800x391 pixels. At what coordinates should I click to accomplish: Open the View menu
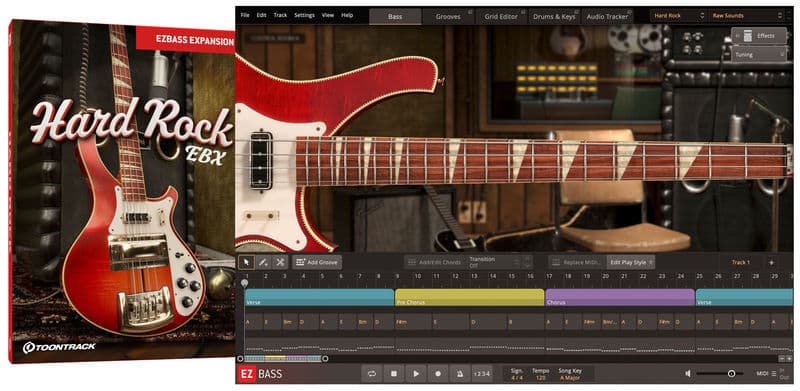click(328, 15)
